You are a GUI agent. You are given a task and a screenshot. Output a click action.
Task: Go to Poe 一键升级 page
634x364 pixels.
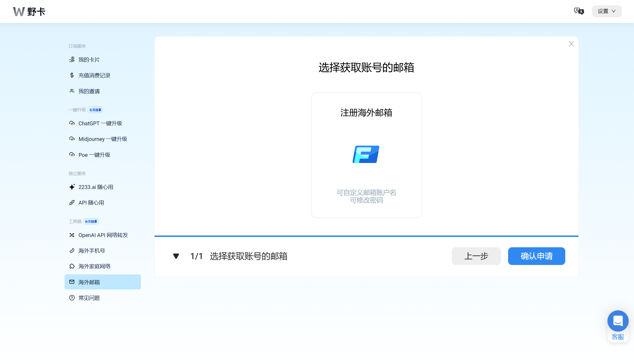(94, 155)
